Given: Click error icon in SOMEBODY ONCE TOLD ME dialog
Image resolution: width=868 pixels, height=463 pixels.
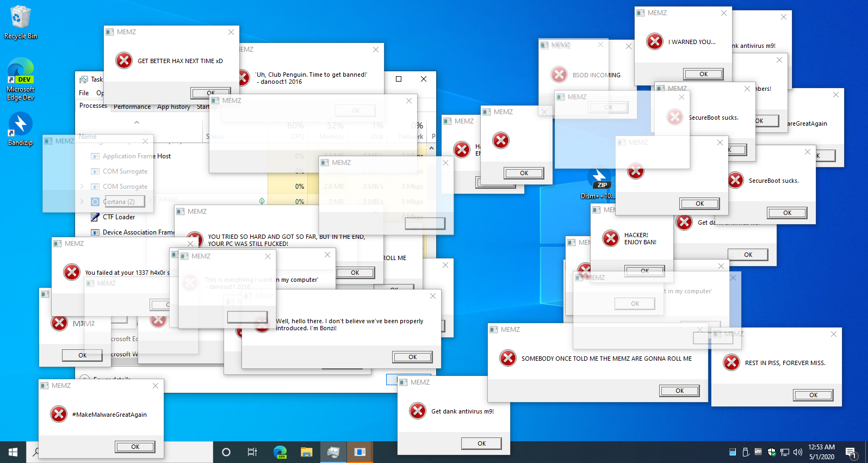Looking at the screenshot, I should 508,358.
